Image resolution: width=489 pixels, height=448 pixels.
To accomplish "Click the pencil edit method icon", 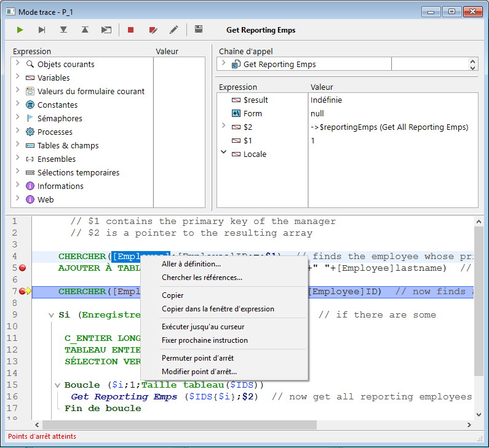I will 174,30.
